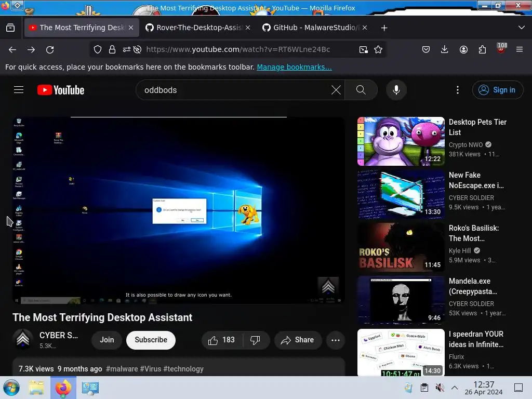Screen dimensions: 532x399
Task: Subscribe to CYBER SOLDIER channel
Action: (x=151, y=340)
